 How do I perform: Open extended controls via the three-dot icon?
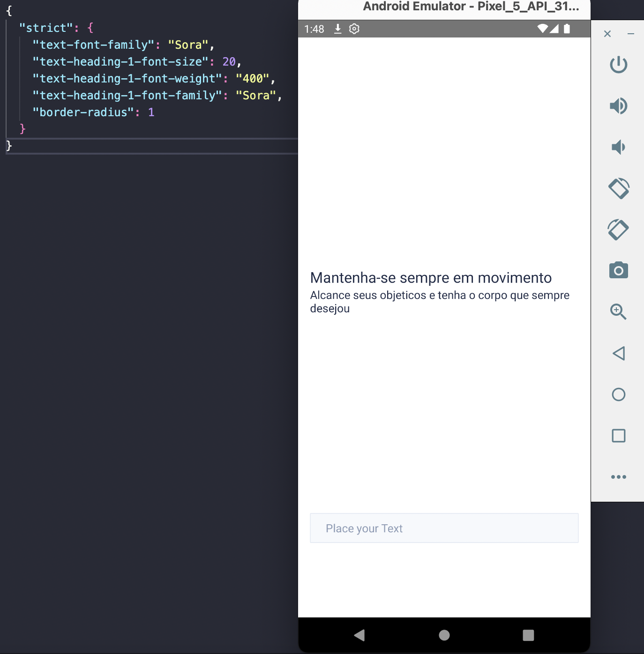(619, 477)
